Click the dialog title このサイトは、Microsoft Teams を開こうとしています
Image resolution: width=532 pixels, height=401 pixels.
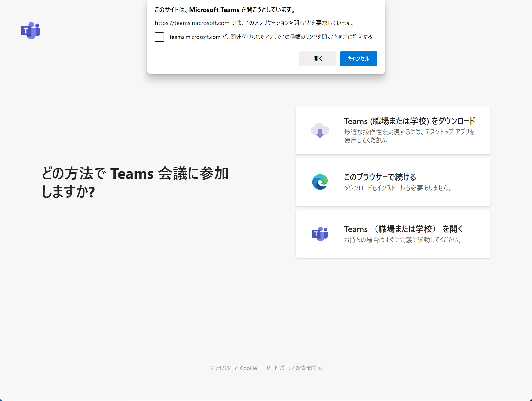(x=225, y=10)
